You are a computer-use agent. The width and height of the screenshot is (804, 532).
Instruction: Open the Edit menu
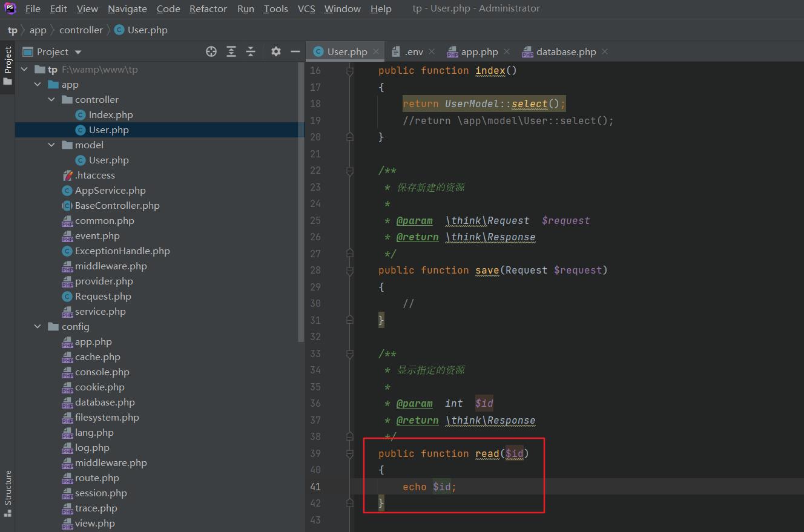tap(59, 8)
